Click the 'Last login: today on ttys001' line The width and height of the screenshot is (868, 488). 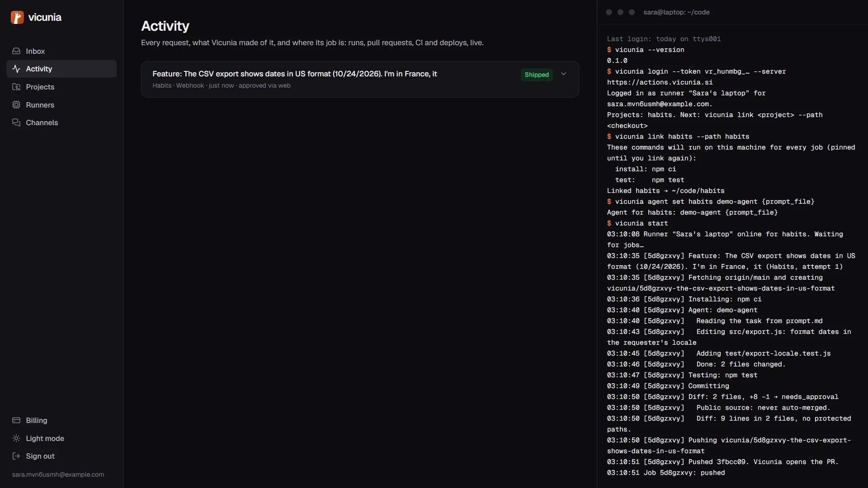(x=664, y=39)
